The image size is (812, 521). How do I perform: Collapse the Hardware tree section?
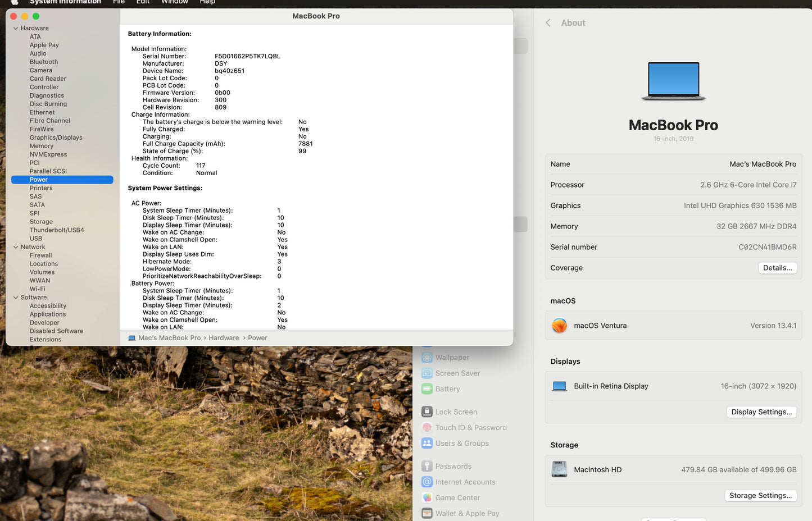16,28
